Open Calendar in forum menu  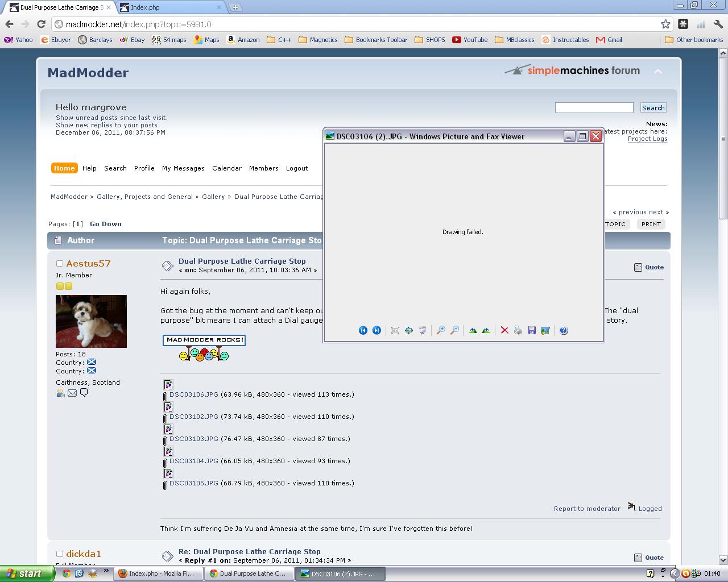click(227, 168)
